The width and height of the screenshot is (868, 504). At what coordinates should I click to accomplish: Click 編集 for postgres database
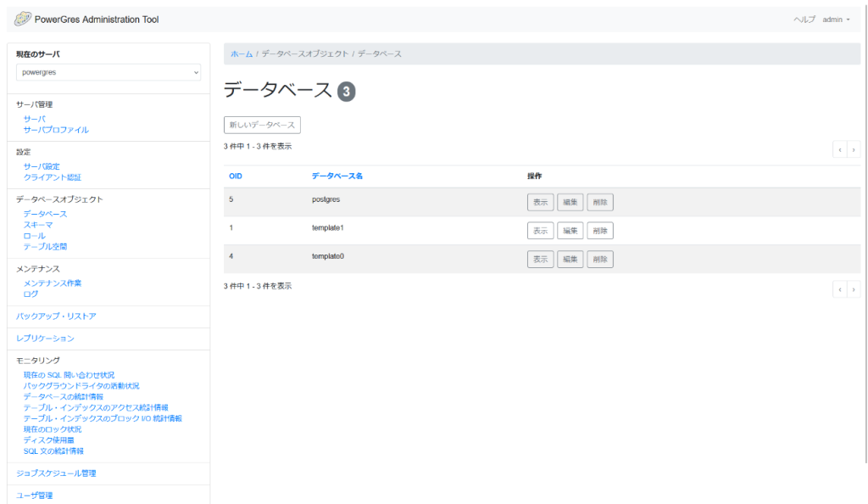570,202
